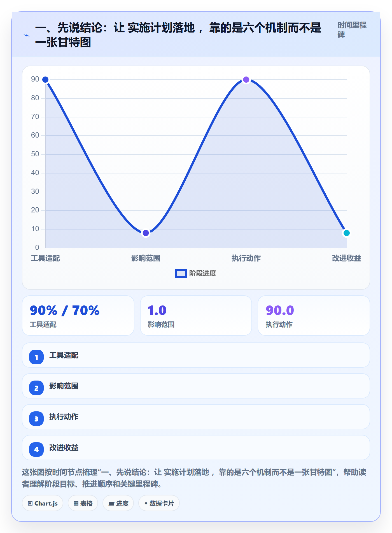The height and width of the screenshot is (533, 392).
Task: Click the 阶段进度 legend label text
Action: click(x=203, y=274)
